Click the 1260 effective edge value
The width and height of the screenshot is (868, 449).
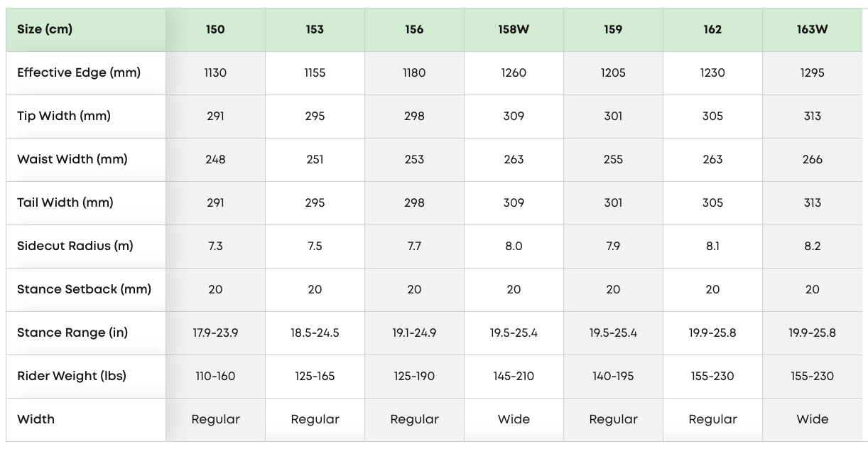pyautogui.click(x=514, y=72)
